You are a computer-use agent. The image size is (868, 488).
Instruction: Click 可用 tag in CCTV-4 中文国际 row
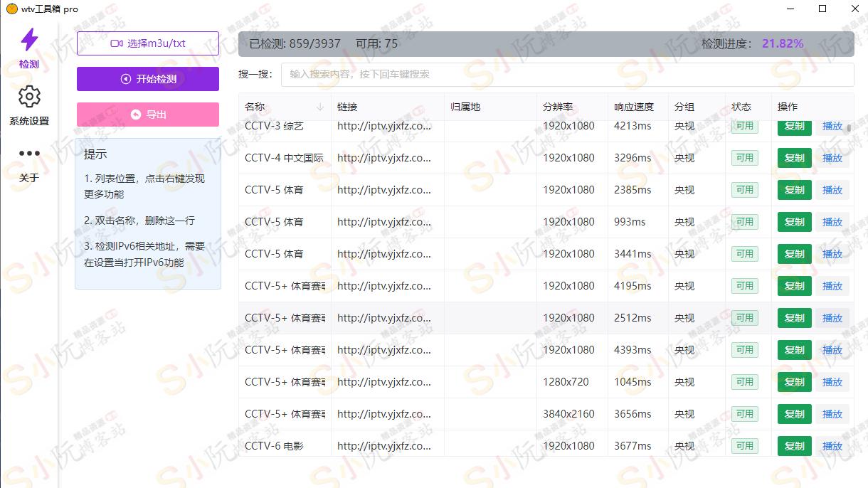pos(745,158)
